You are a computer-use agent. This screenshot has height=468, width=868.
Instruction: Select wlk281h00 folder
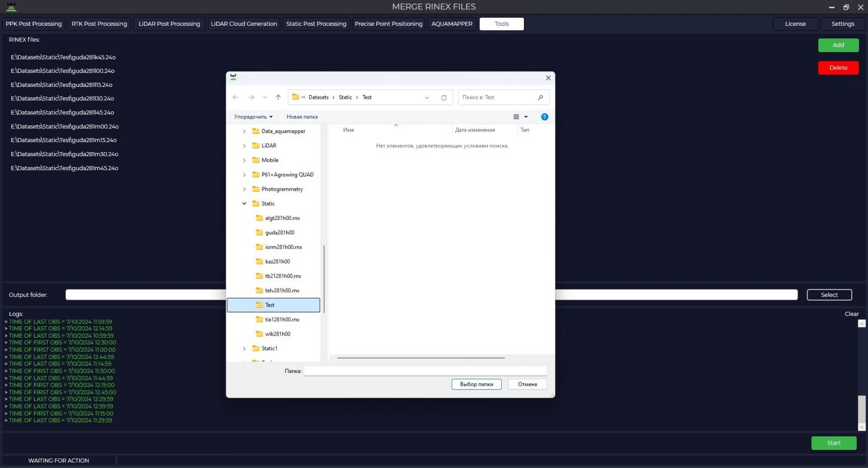tap(273, 334)
